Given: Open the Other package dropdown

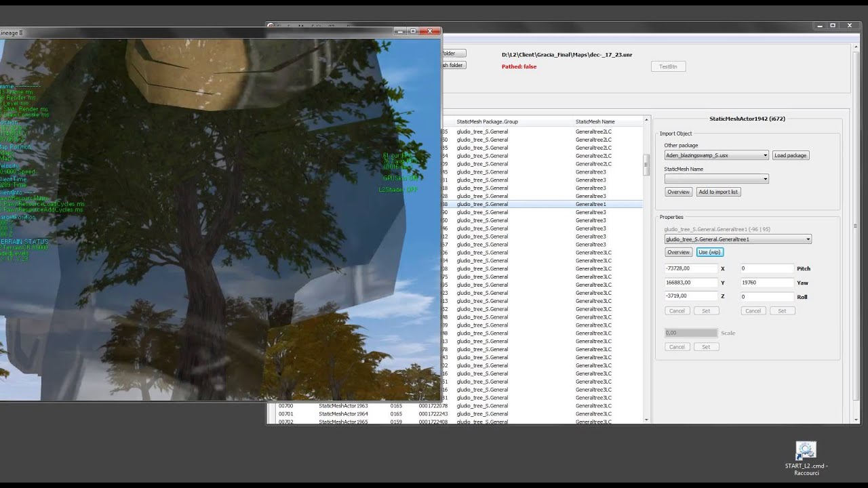Looking at the screenshot, I should point(716,155).
